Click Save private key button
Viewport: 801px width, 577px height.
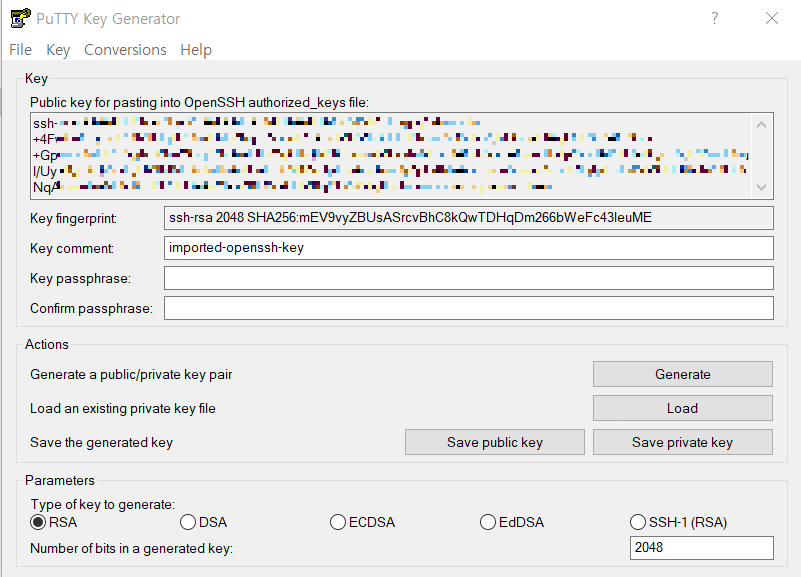[x=682, y=442]
